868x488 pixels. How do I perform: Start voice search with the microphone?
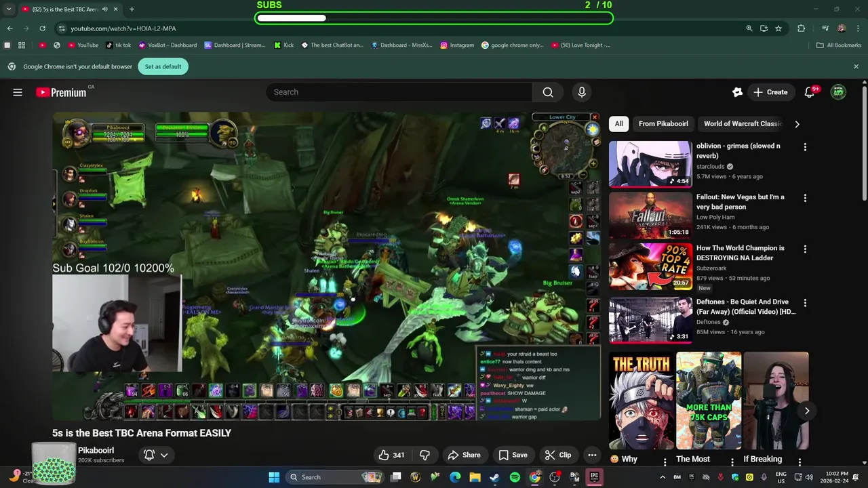(x=581, y=92)
